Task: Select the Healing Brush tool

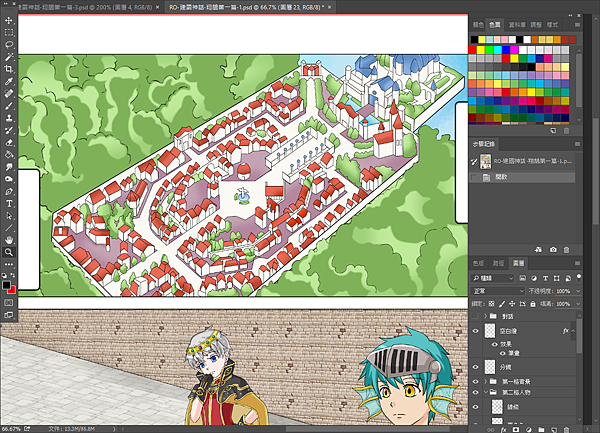Action: [9, 94]
